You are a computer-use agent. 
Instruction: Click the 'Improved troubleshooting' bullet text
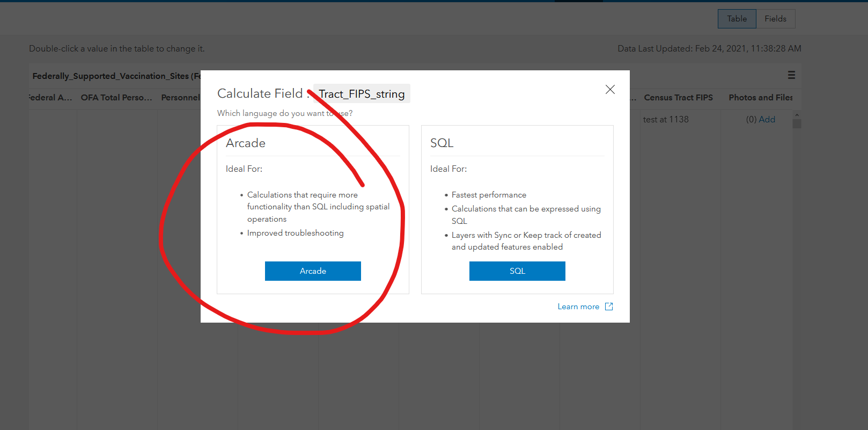pos(295,233)
